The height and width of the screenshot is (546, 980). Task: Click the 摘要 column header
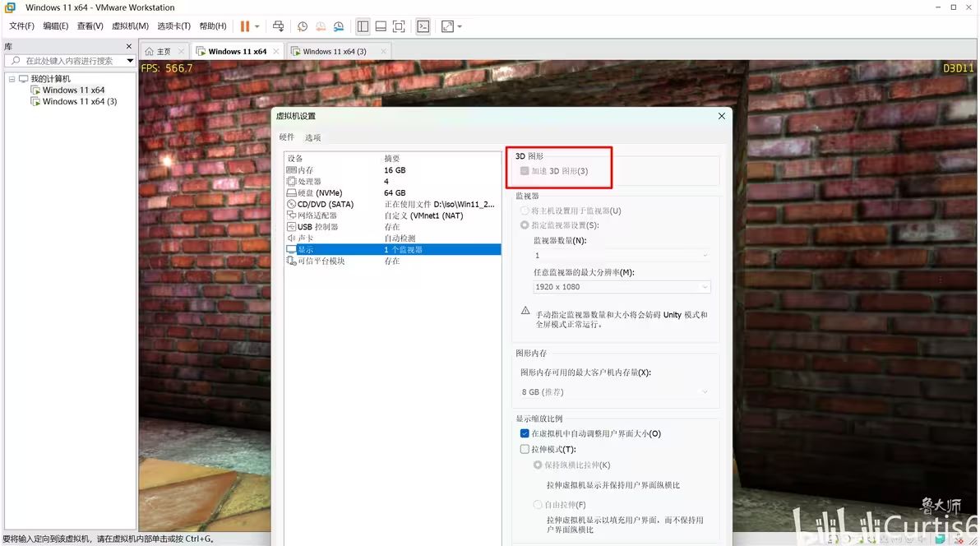(392, 158)
